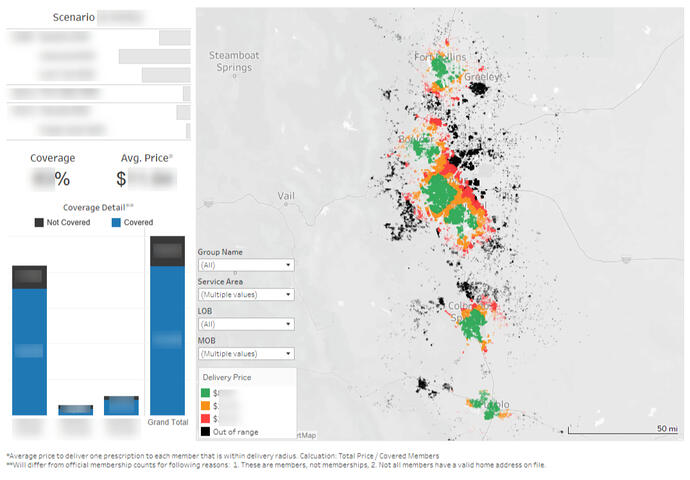This screenshot has width=690, height=480.
Task: Select the black Out of range legend square
Action: pyautogui.click(x=207, y=432)
